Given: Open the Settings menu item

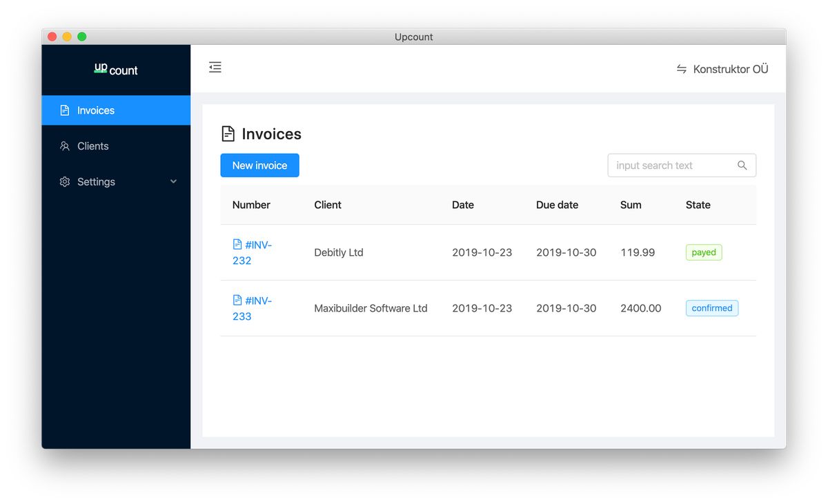Looking at the screenshot, I should click(x=116, y=182).
